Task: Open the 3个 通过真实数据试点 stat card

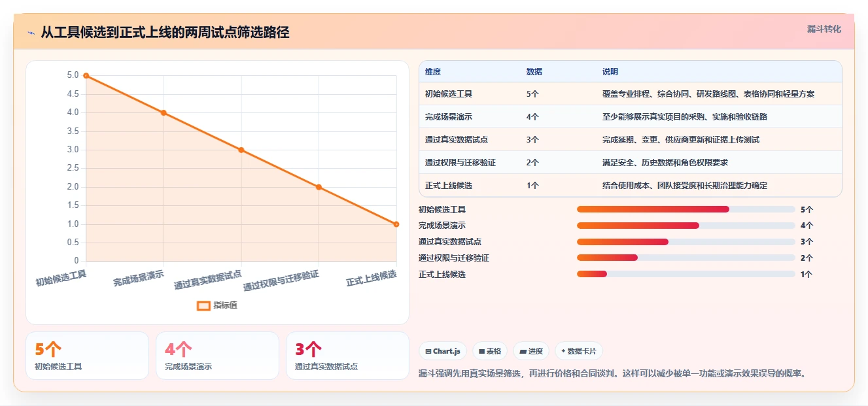Action: (x=347, y=356)
